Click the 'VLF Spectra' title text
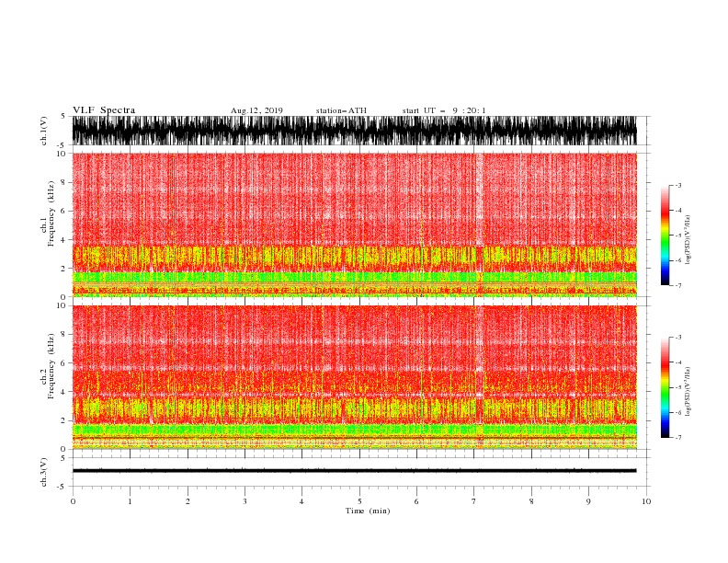Viewport: 728px width, 563px height. [x=104, y=110]
